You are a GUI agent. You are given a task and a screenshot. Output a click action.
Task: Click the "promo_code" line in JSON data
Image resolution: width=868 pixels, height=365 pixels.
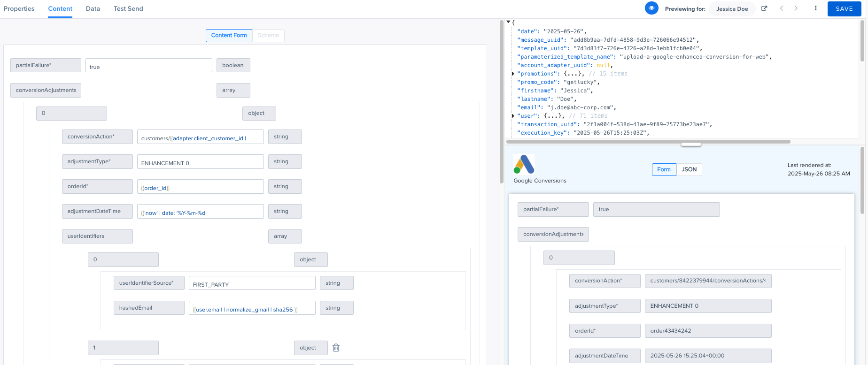click(x=558, y=82)
